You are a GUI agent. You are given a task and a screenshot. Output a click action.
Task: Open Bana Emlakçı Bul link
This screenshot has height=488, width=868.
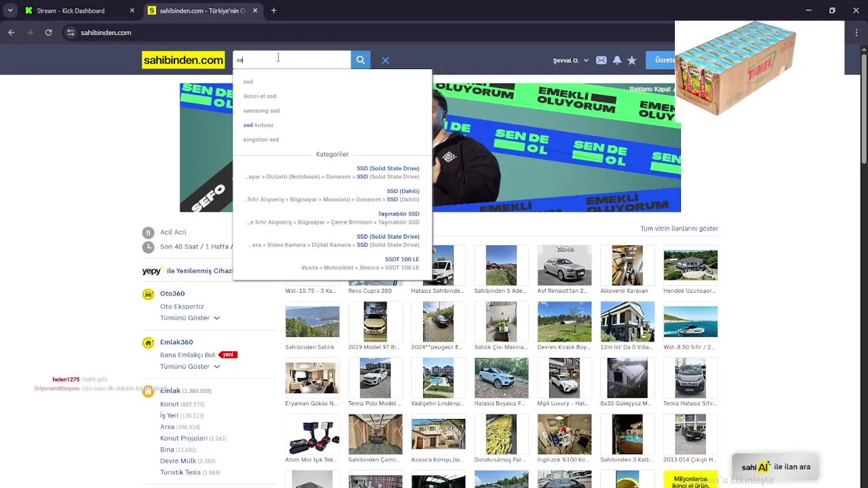pyautogui.click(x=187, y=355)
